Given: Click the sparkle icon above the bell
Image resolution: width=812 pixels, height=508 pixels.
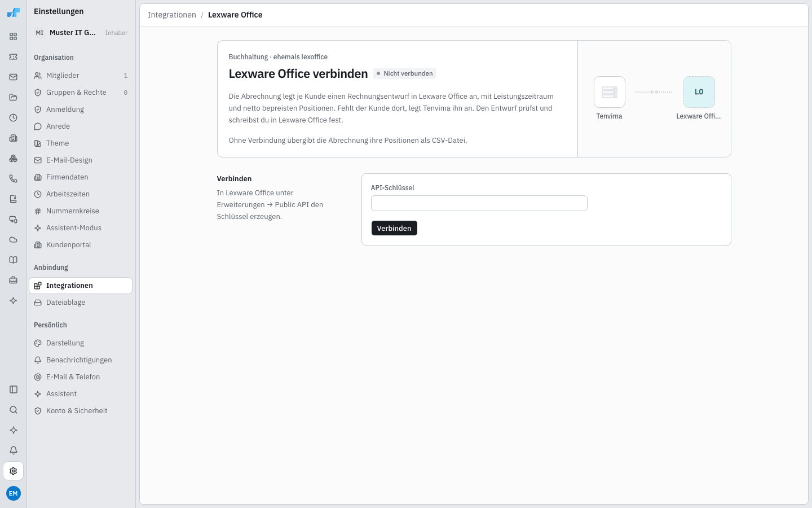Looking at the screenshot, I should pos(14,430).
